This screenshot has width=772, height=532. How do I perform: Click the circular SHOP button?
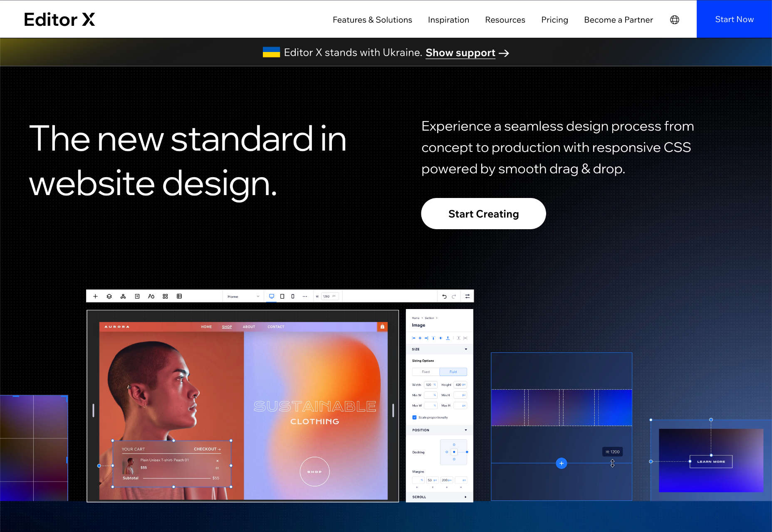(x=314, y=472)
